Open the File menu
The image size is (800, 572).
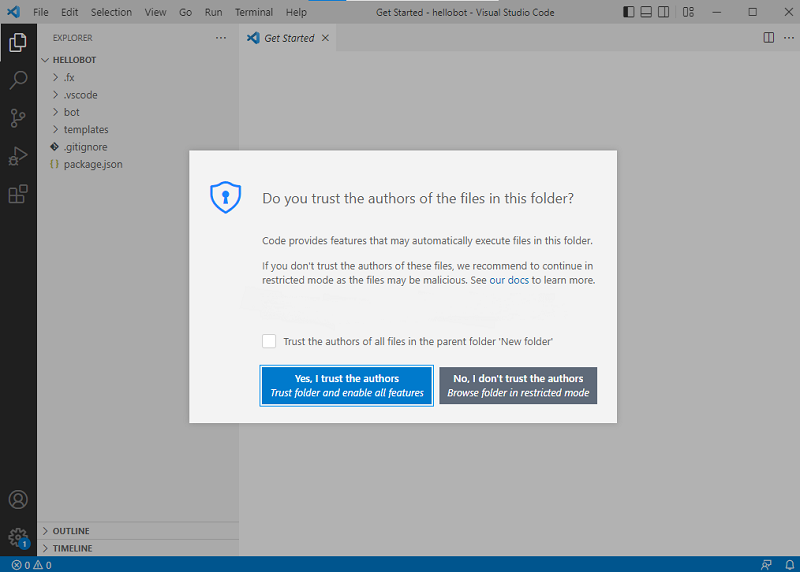click(41, 12)
